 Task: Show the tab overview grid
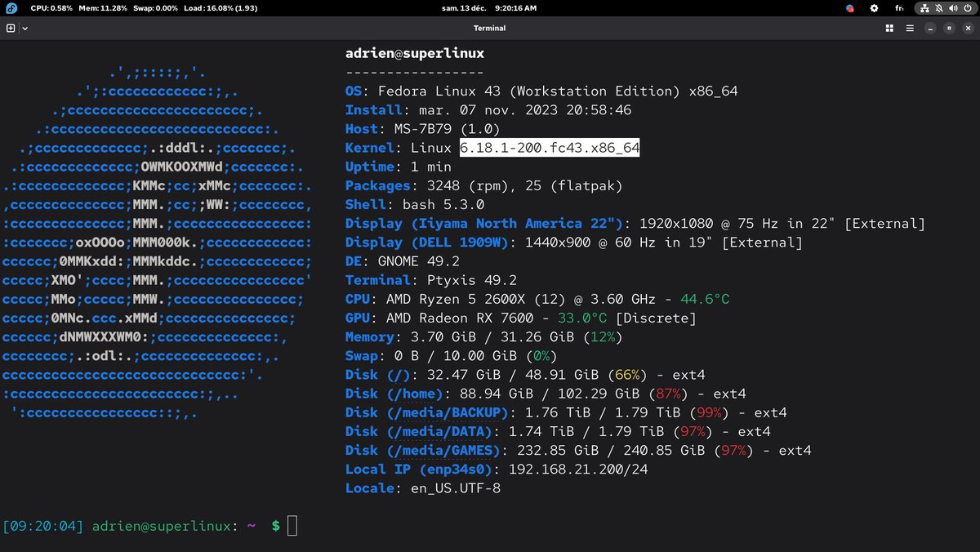coord(889,28)
